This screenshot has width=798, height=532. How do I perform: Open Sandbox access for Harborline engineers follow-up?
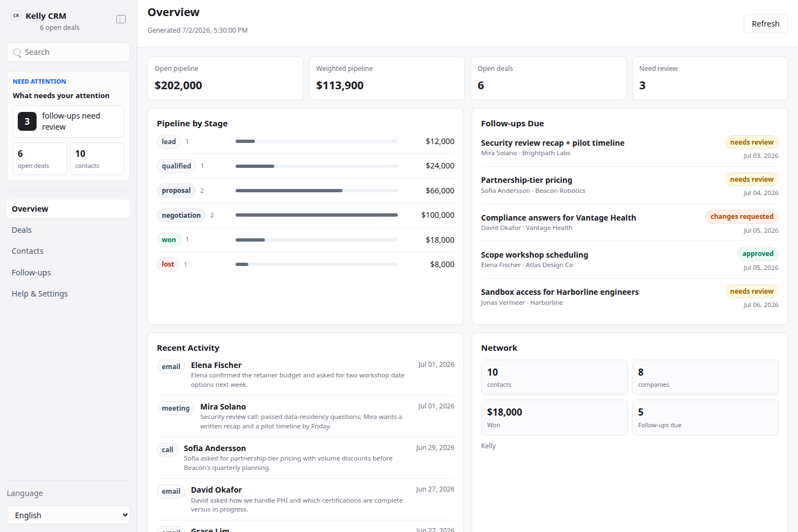pyautogui.click(x=630, y=297)
